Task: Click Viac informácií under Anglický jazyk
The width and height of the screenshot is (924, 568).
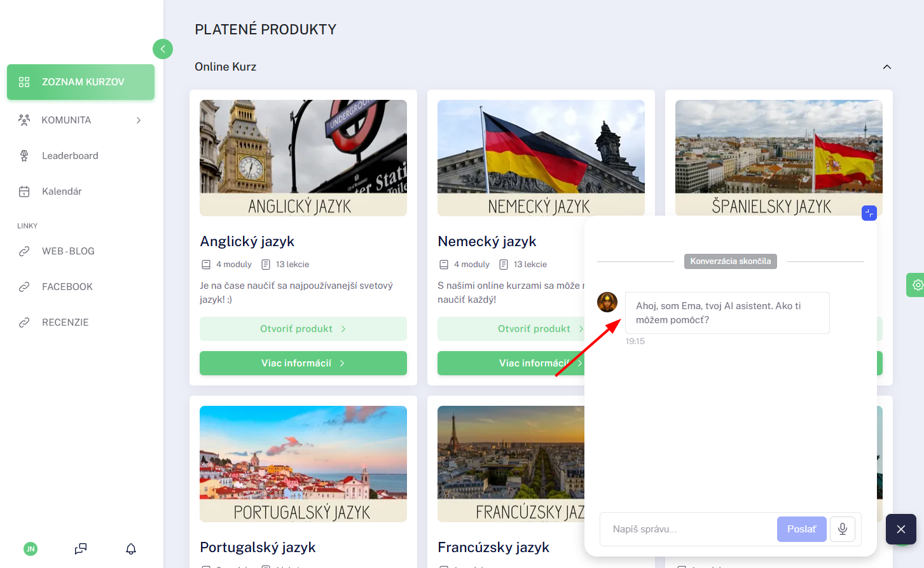Action: point(303,363)
